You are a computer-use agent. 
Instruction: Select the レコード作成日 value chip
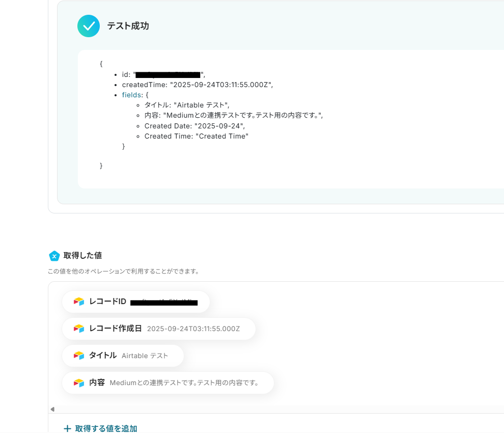(x=159, y=329)
